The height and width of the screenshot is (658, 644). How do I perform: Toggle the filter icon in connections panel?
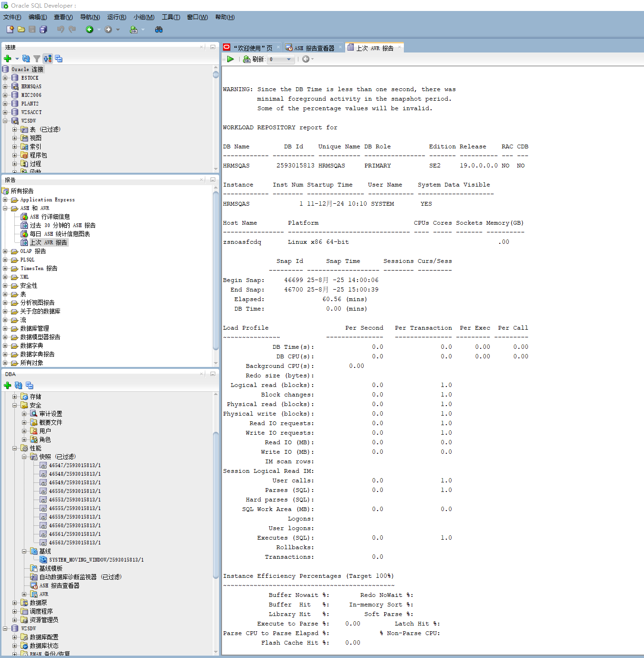37,59
